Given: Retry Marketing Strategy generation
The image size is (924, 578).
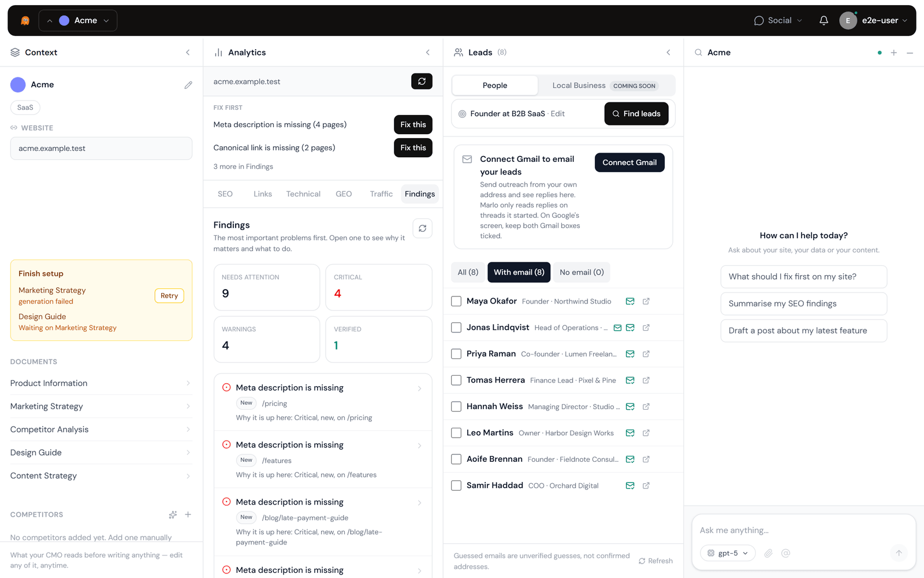Looking at the screenshot, I should 169,296.
